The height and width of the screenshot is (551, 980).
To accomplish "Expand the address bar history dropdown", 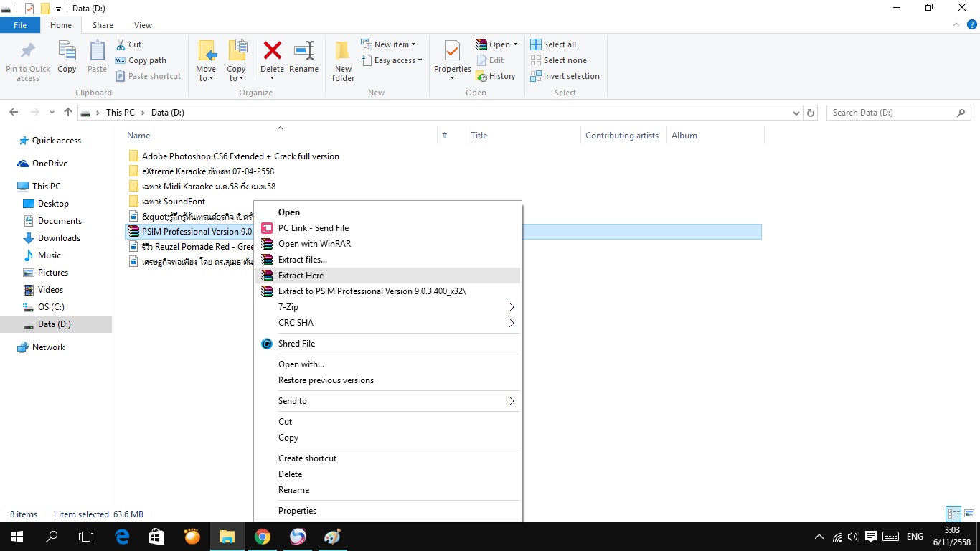I will 796,113.
